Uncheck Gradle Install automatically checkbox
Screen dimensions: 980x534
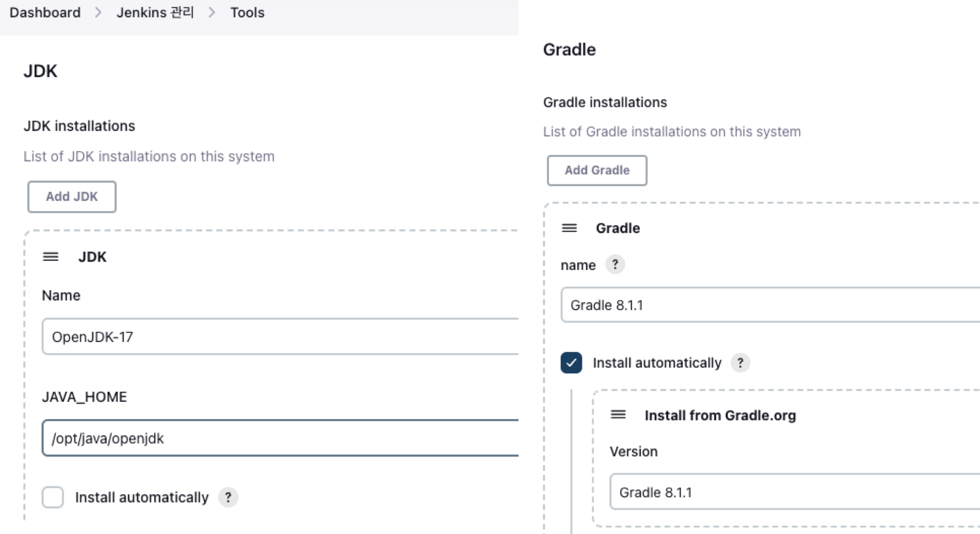[571, 363]
